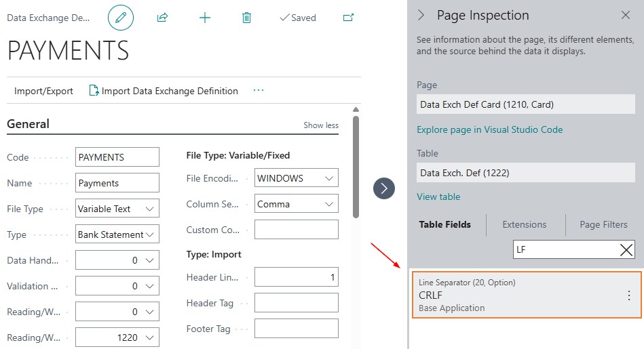Click the Type: Import group heading
The height and width of the screenshot is (349, 644).
coord(214,254)
